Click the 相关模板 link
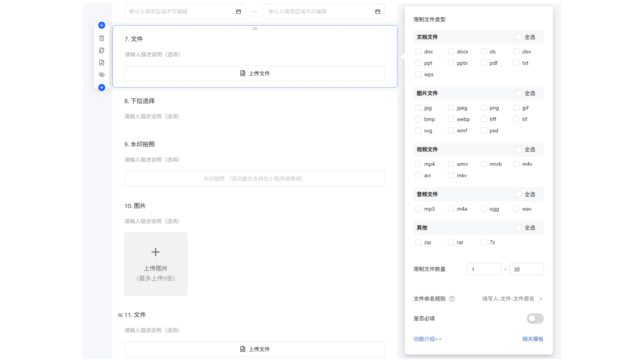 [533, 339]
